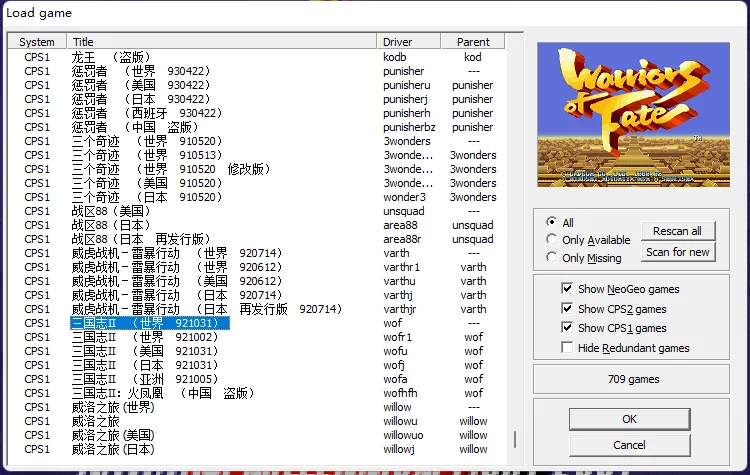This screenshot has width=750, height=475.
Task: Select the punisheru driver row
Action: coord(256,85)
